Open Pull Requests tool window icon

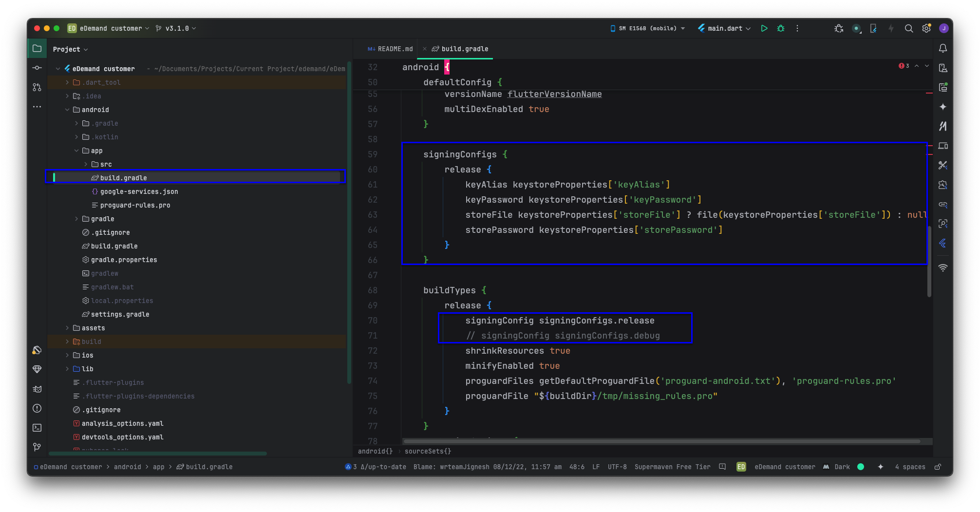(37, 87)
